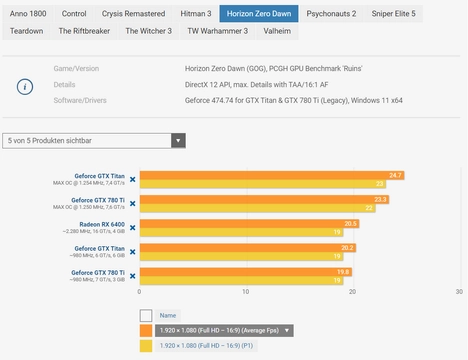Click the Details label
The height and width of the screenshot is (360, 468).
point(64,85)
